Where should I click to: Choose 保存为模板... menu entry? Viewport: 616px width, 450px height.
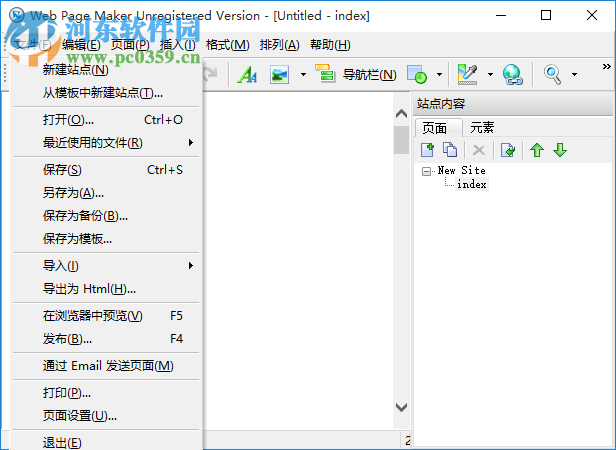pyautogui.click(x=106, y=239)
